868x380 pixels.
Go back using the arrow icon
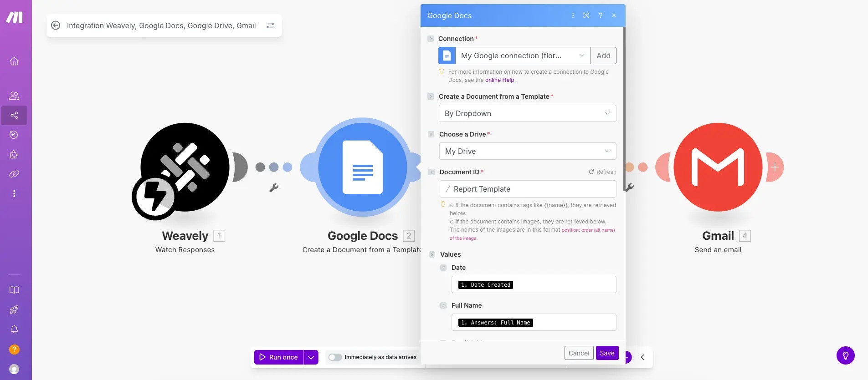56,25
